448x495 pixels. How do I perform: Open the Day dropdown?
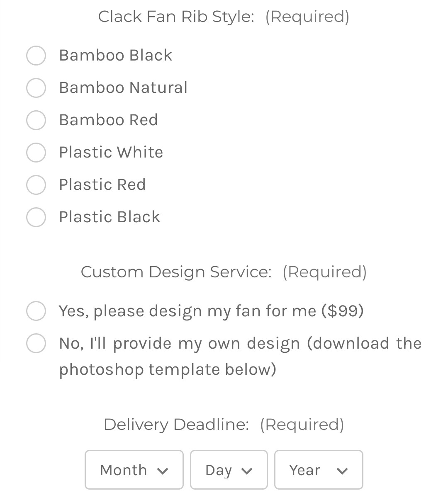click(x=229, y=470)
